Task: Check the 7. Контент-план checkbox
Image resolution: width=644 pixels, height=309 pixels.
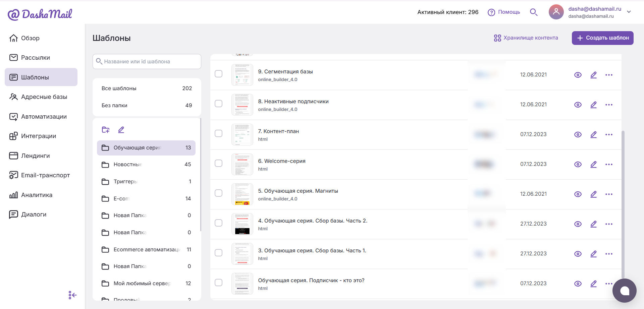Action: point(218,133)
